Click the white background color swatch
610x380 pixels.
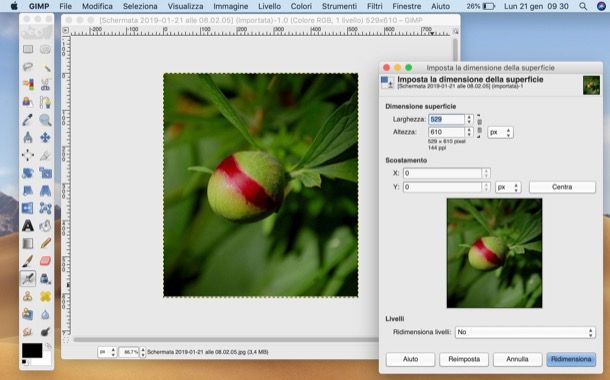(47, 359)
